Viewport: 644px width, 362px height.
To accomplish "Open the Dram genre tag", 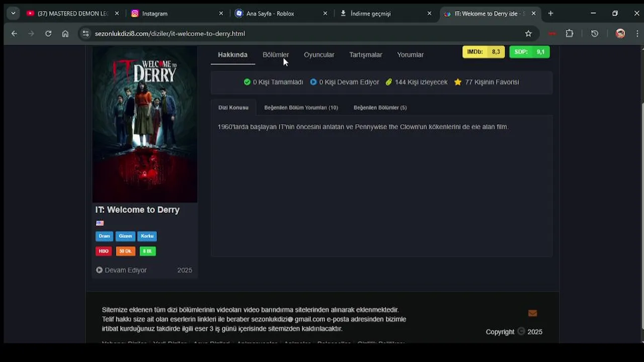I will tap(104, 236).
